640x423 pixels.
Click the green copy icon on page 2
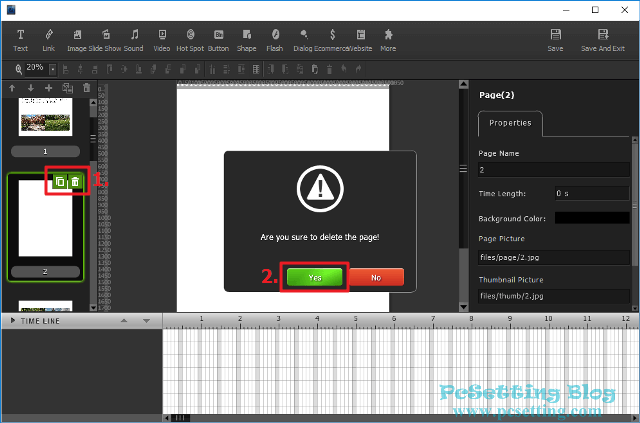[60, 181]
